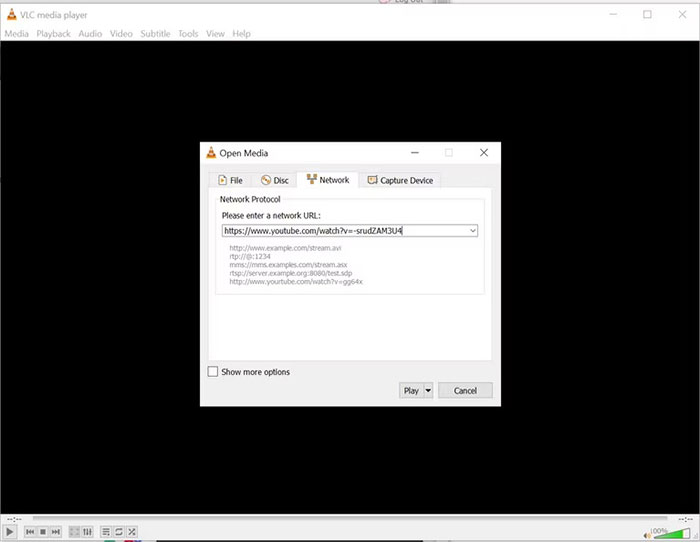
Task: Start playback with main play button
Action: pyautogui.click(x=9, y=531)
